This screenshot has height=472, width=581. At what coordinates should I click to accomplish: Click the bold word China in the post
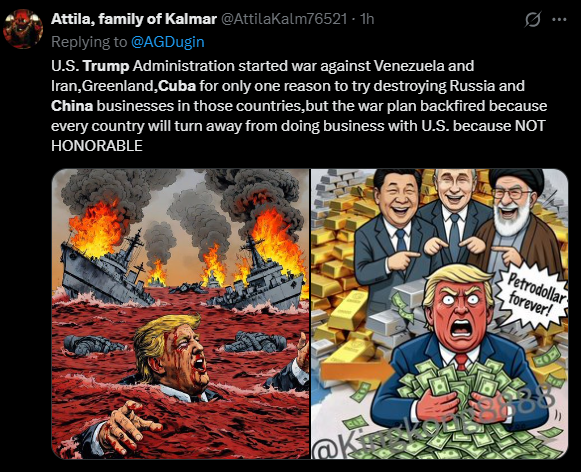tap(72, 106)
